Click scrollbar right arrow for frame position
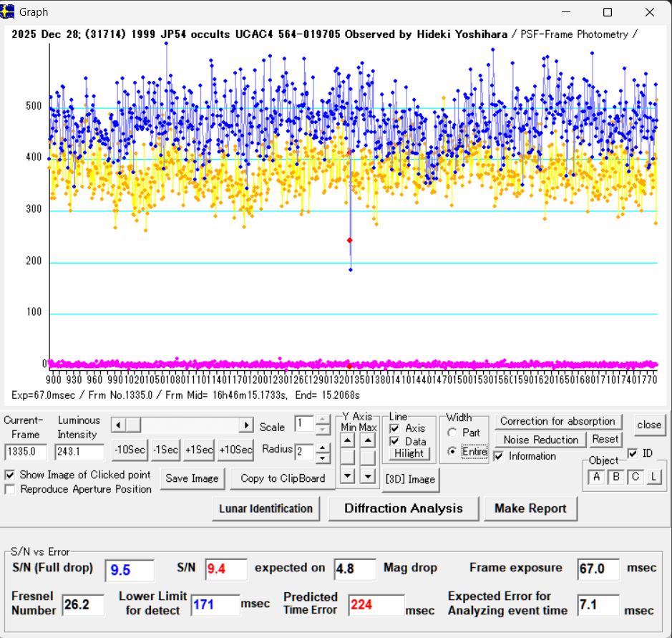This screenshot has height=638, width=672. (246, 425)
